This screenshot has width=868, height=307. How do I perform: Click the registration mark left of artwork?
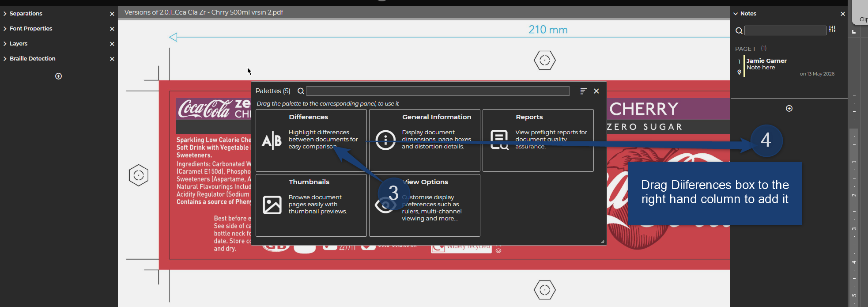point(139,175)
